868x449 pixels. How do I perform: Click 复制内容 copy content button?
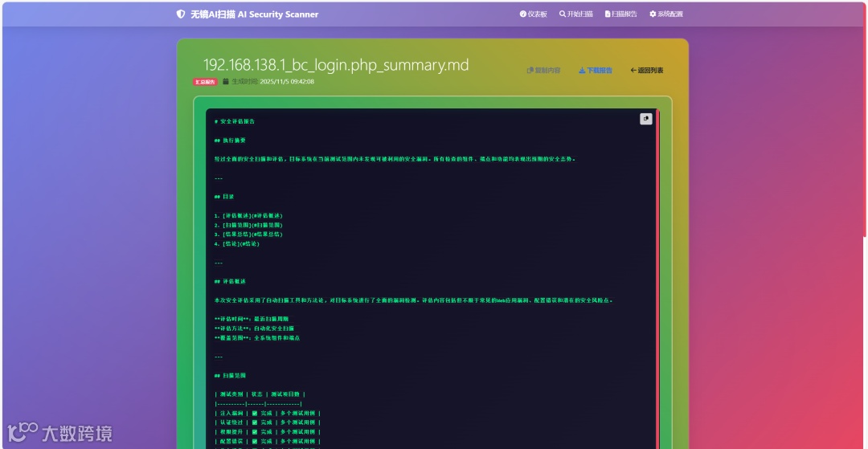coord(543,70)
